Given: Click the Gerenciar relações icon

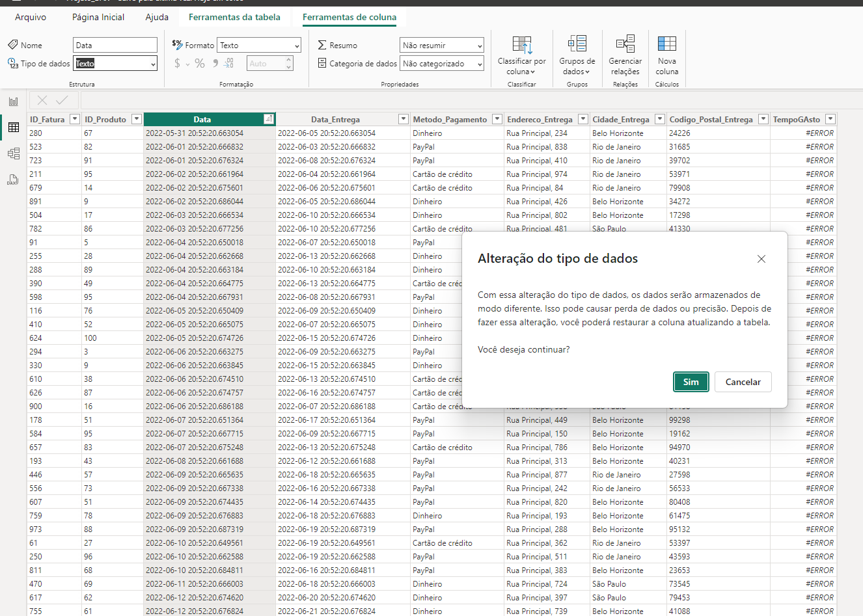Looking at the screenshot, I should 625,44.
